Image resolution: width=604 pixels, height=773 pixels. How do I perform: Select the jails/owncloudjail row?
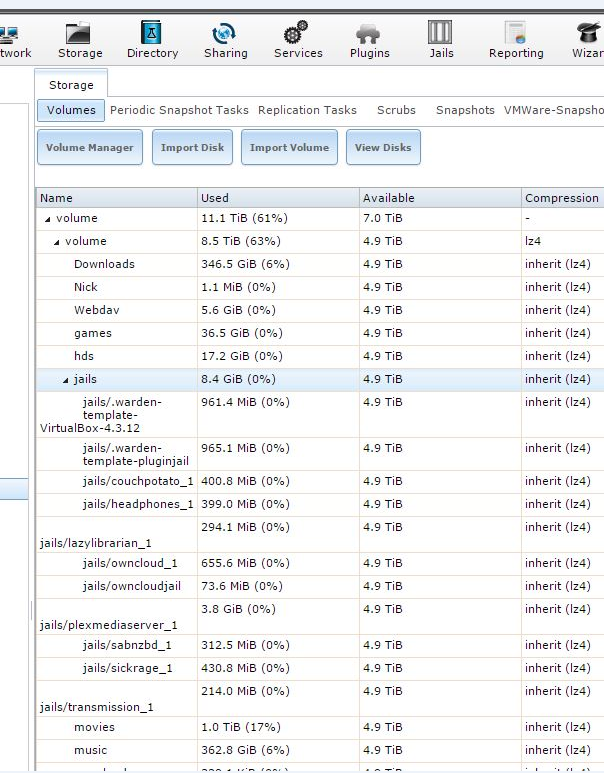click(x=320, y=586)
